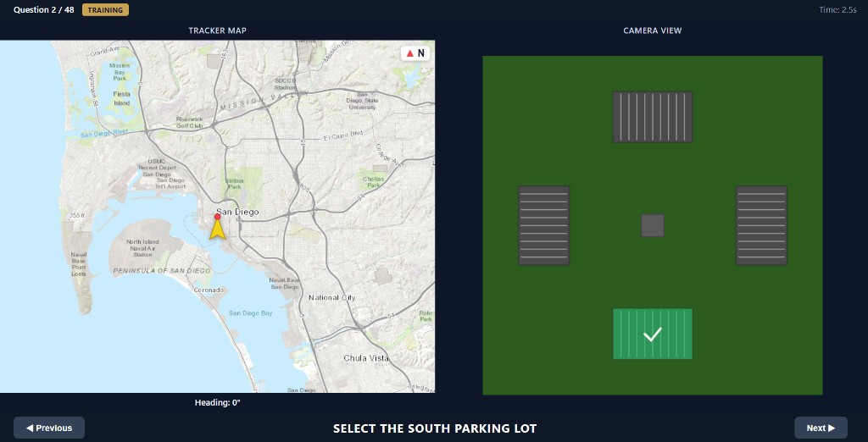This screenshot has width=868, height=442.
Task: Select the north parking lot in camera view
Action: click(x=652, y=117)
